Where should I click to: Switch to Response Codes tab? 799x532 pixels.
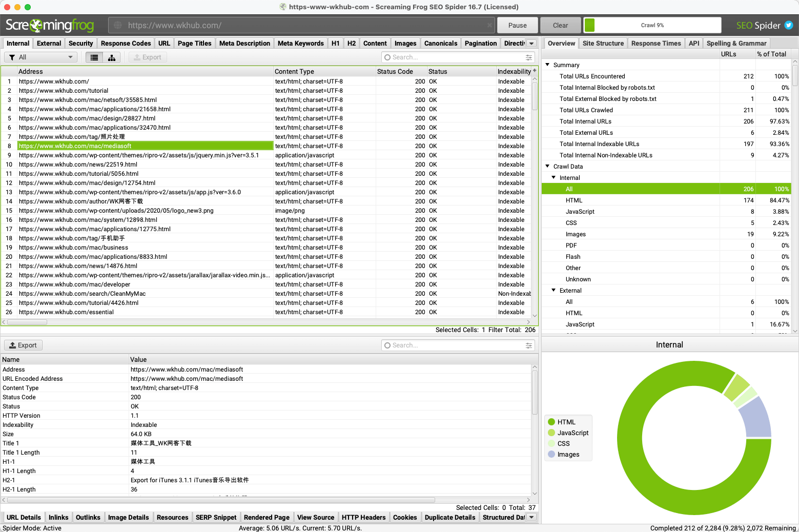click(x=126, y=44)
